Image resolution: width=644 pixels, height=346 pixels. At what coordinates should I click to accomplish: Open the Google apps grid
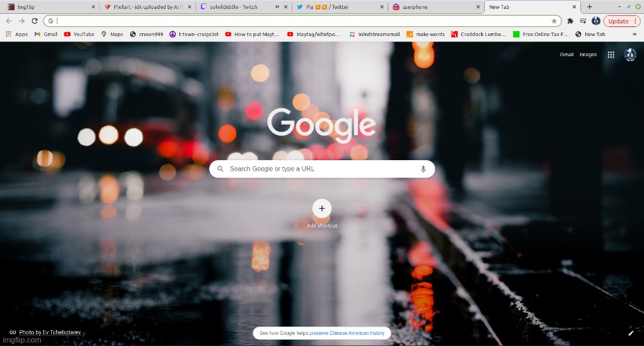(611, 55)
